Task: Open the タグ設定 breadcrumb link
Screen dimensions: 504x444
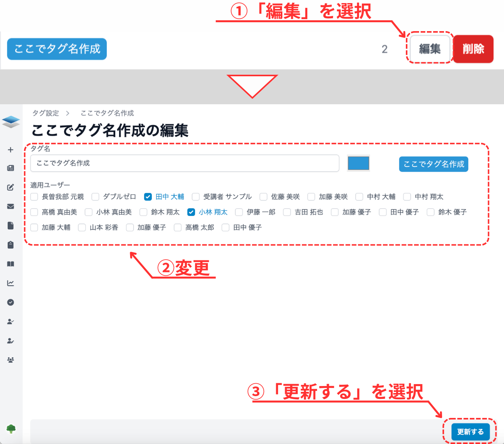Action: [x=46, y=113]
